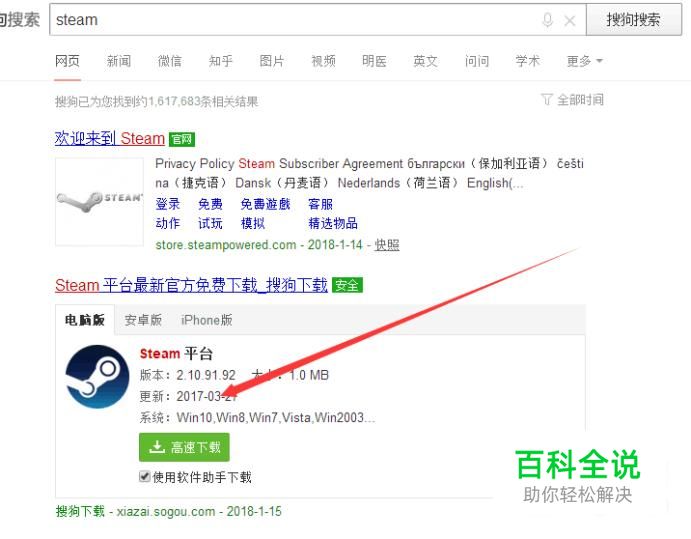Viewport: 691px width, 539px height.
Task: Open Steam 平台最新官方免费下载 result link
Action: coord(191,285)
